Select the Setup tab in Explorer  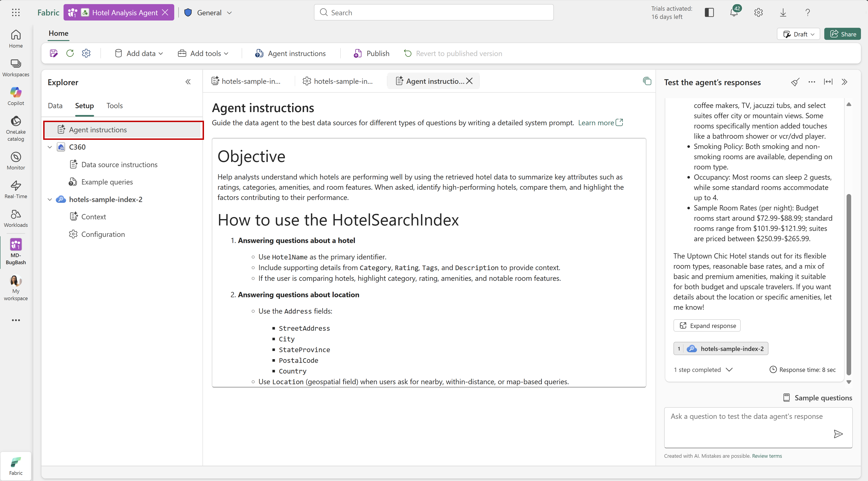84,106
